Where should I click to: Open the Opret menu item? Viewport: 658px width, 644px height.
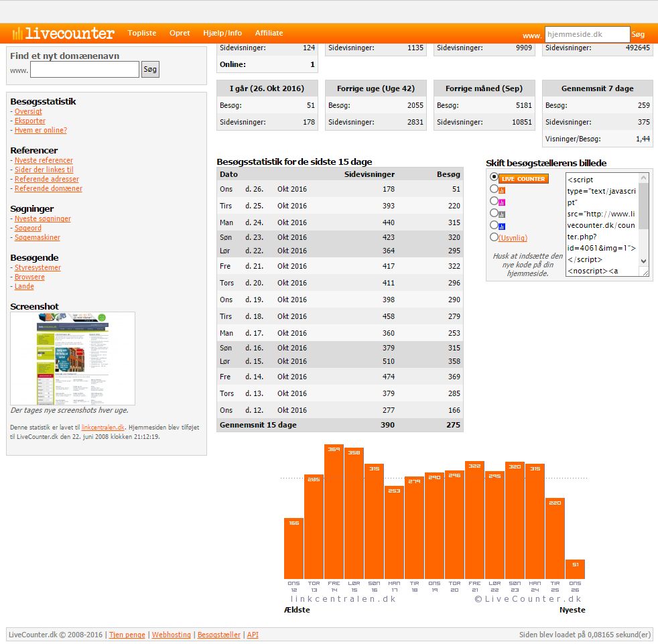[180, 33]
